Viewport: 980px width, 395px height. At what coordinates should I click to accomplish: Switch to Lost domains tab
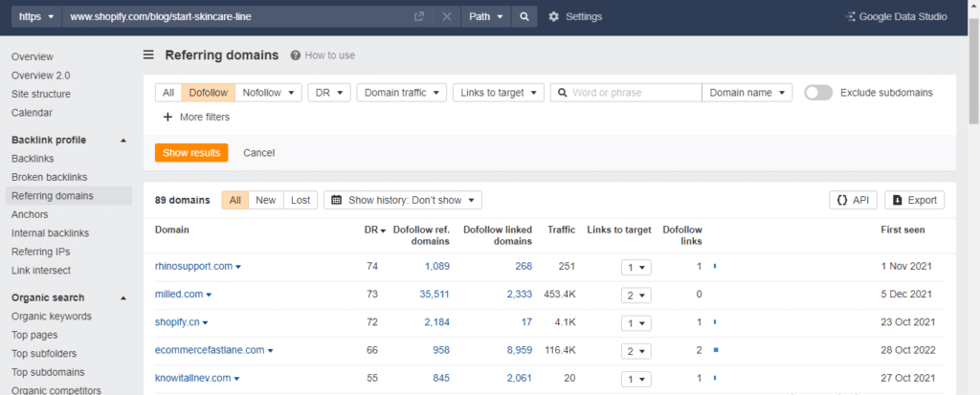click(300, 200)
